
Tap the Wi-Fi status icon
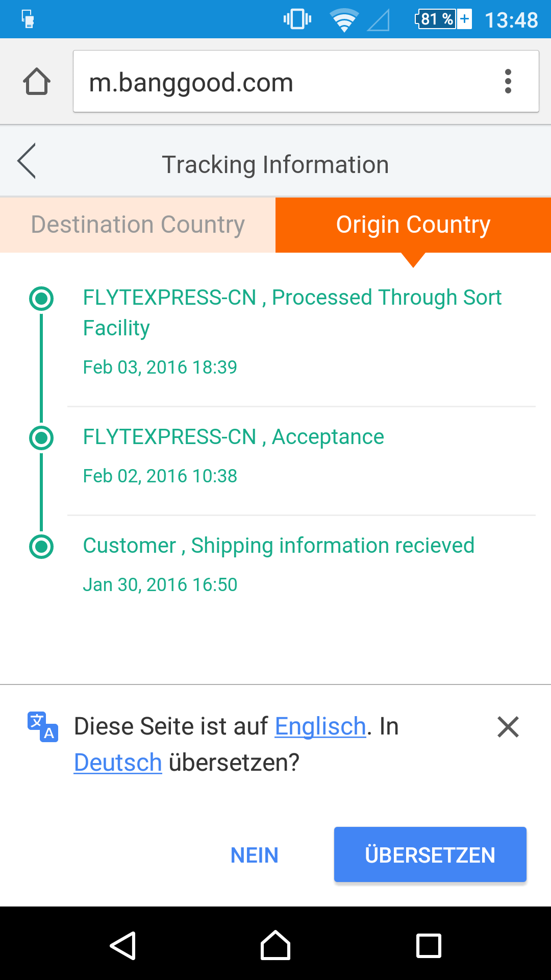[344, 20]
